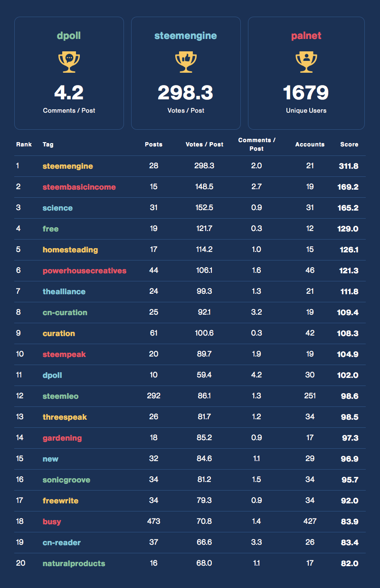
Task: Select score 165.2 for science
Action: click(348, 208)
